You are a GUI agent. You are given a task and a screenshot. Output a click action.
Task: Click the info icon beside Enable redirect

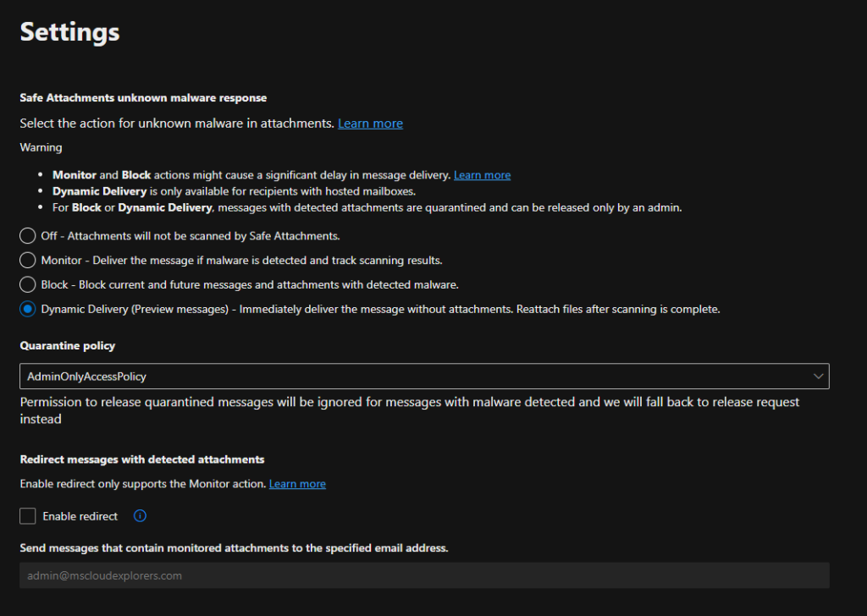141,516
